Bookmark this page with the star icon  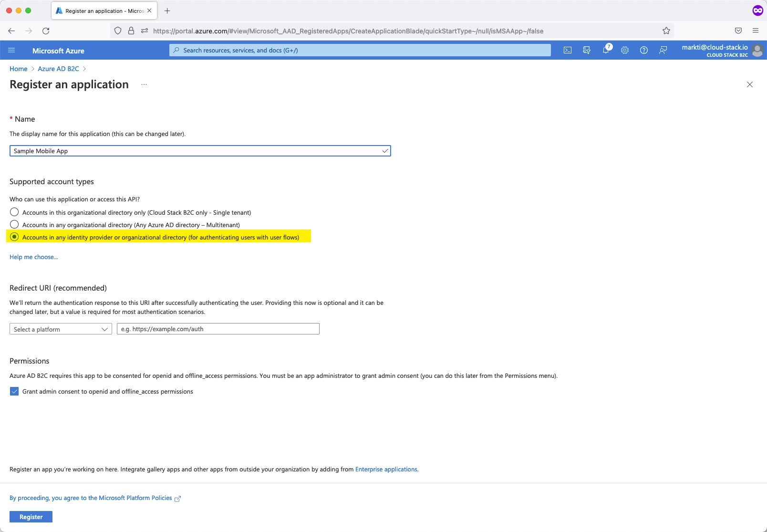click(x=666, y=31)
